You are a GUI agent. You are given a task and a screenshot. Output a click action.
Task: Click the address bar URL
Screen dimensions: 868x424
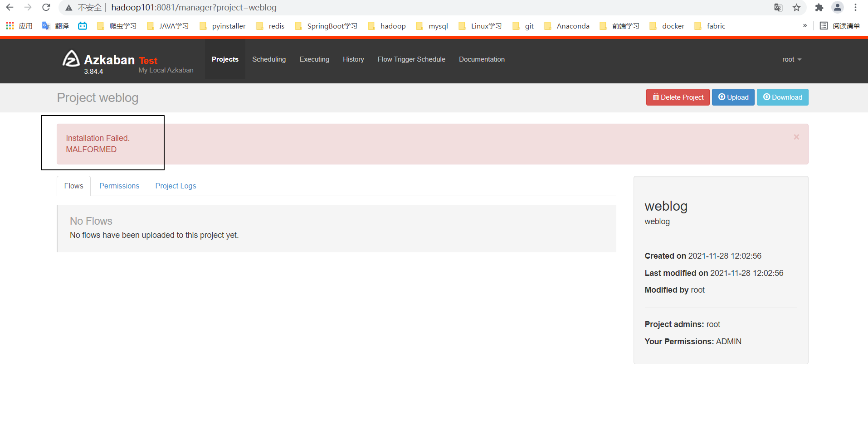tap(194, 8)
